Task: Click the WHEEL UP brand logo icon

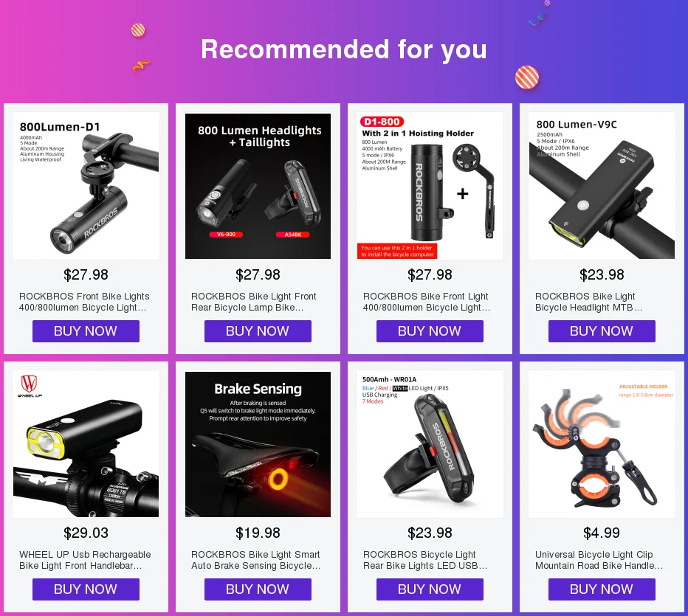Action: click(x=30, y=386)
